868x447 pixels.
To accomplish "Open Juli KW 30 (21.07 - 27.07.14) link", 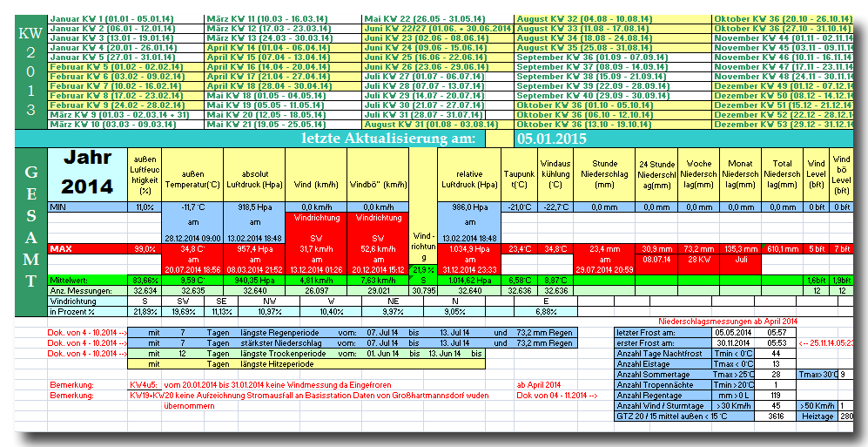I will pyautogui.click(x=424, y=105).
